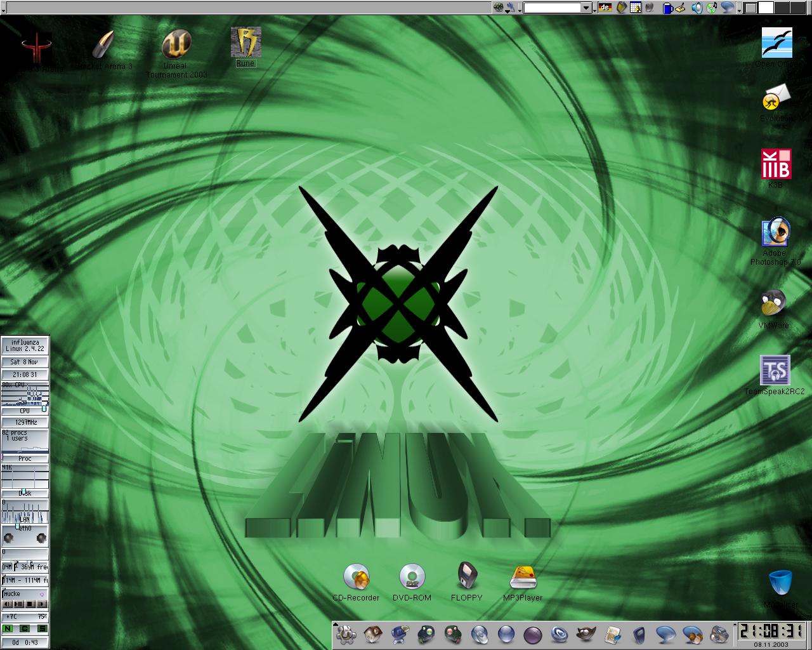Screen dimensions: 812x650
Task: Launch the MP3Player device icon
Action: (x=523, y=575)
